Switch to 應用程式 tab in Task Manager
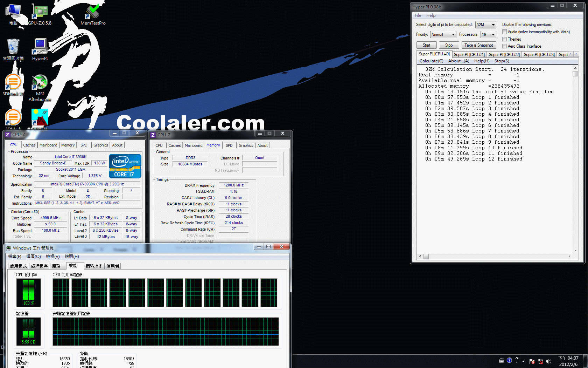The width and height of the screenshot is (588, 368). tap(19, 266)
